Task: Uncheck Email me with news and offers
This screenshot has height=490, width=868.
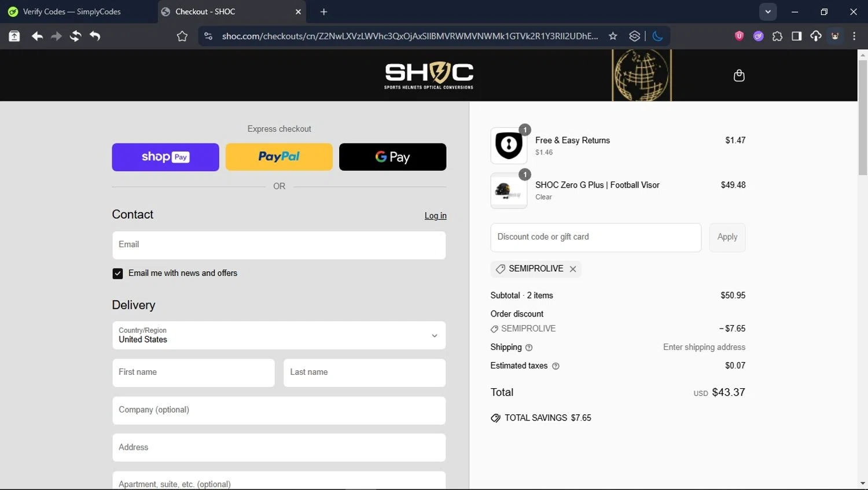Action: pyautogui.click(x=117, y=274)
